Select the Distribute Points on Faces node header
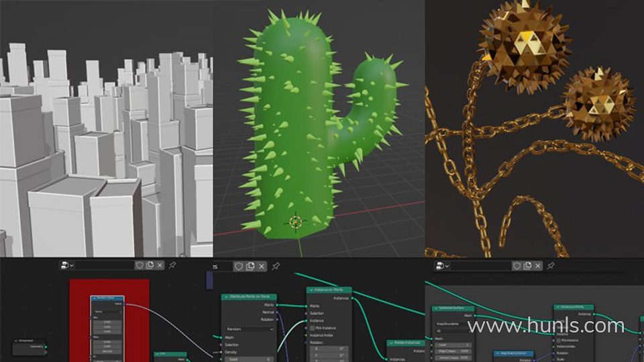This screenshot has width=644, height=362. tap(249, 297)
